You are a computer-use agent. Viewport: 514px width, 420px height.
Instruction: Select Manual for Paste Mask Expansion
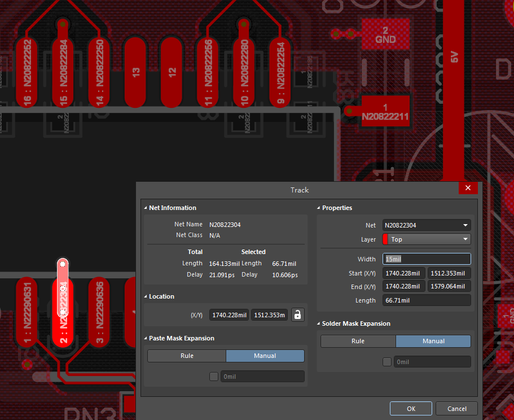point(265,356)
